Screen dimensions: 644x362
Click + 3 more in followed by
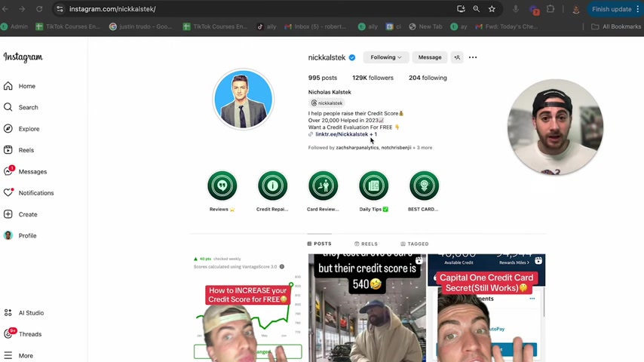pyautogui.click(x=422, y=148)
